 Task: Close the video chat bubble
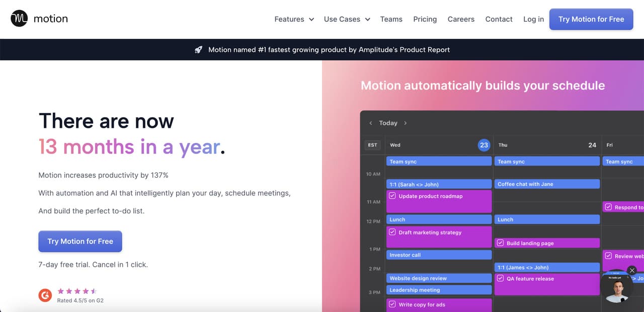(x=632, y=270)
